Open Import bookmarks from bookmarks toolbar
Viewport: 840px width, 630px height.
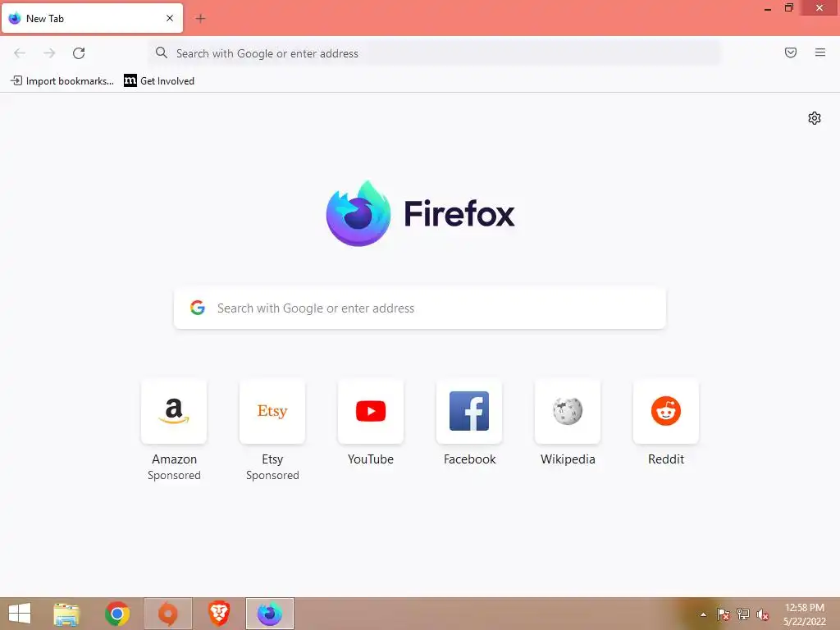[62, 81]
